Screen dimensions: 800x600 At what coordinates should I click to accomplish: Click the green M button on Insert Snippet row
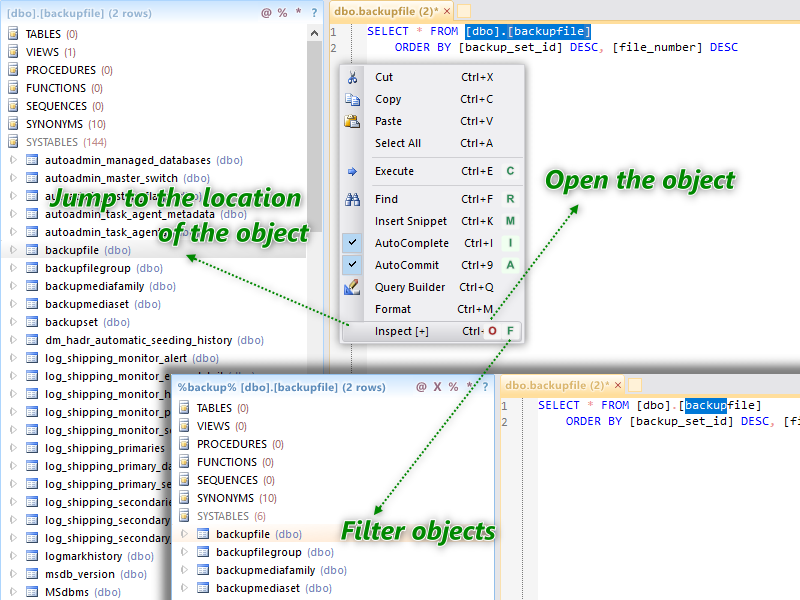point(510,221)
